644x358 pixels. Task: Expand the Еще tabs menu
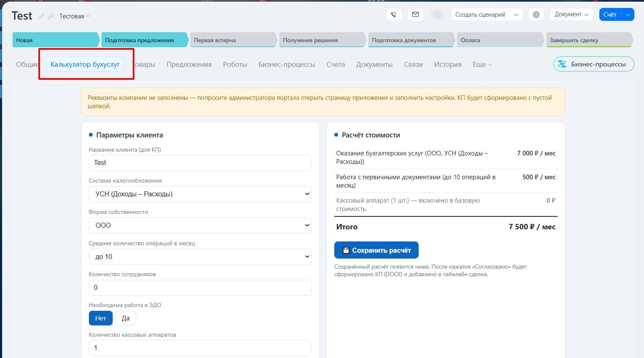[482, 64]
